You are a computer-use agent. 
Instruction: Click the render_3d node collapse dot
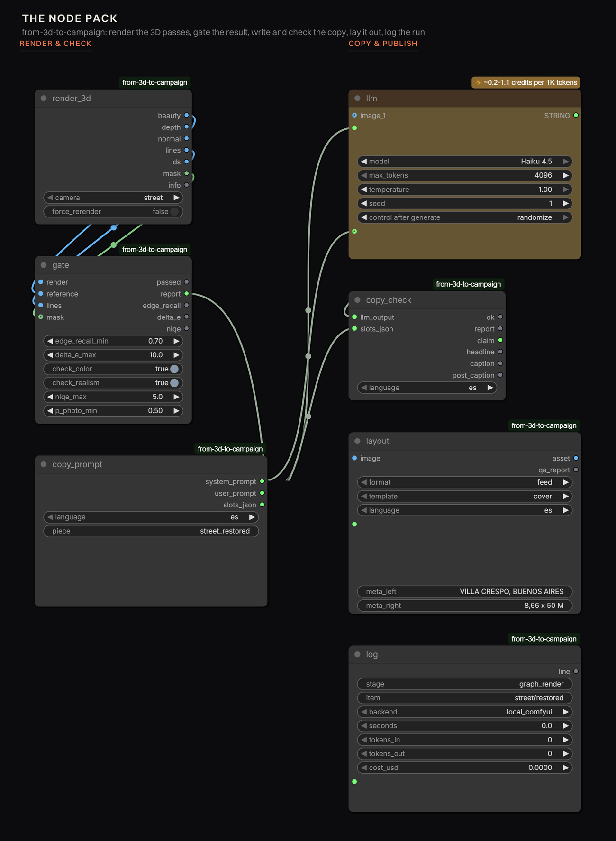(44, 98)
